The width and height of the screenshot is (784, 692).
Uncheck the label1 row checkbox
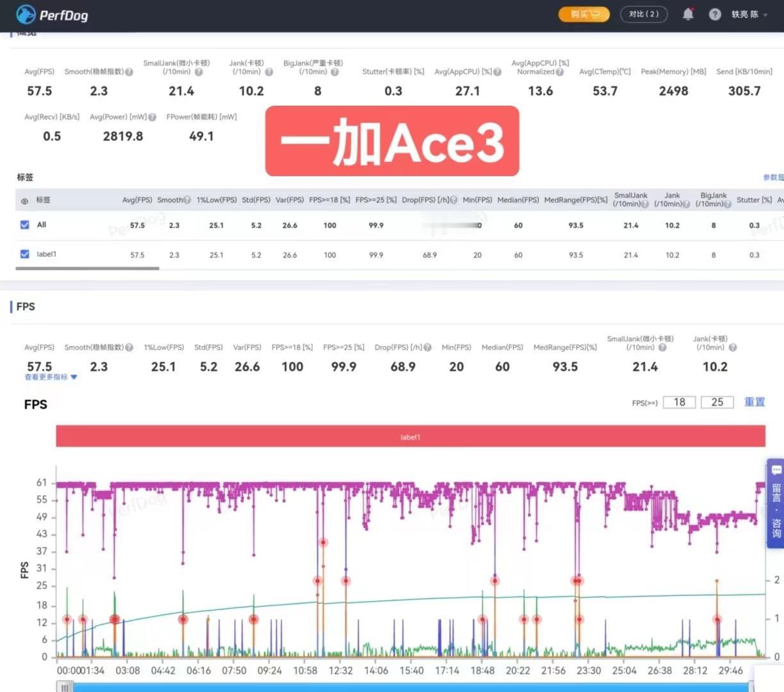point(24,254)
